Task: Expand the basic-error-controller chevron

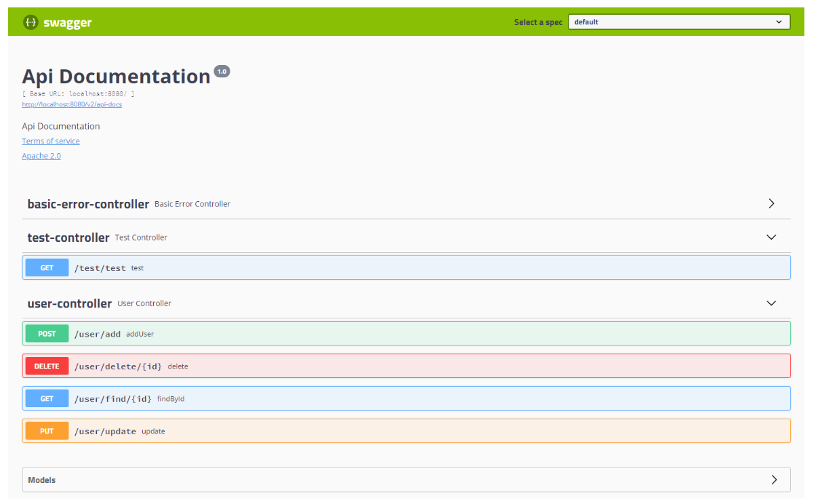Action: point(771,203)
